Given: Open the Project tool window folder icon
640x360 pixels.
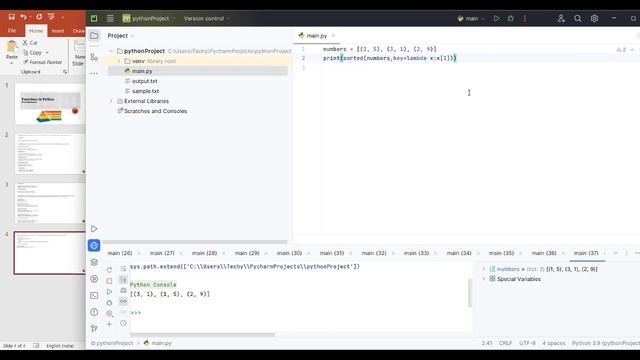Looking at the screenshot, I should click(x=94, y=36).
